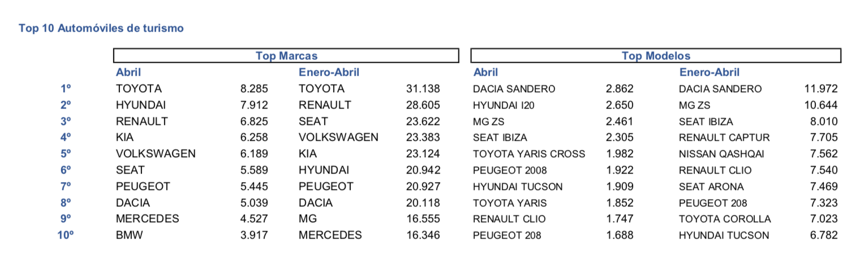Click RENAULT in Enero-Abril brands column

(325, 105)
